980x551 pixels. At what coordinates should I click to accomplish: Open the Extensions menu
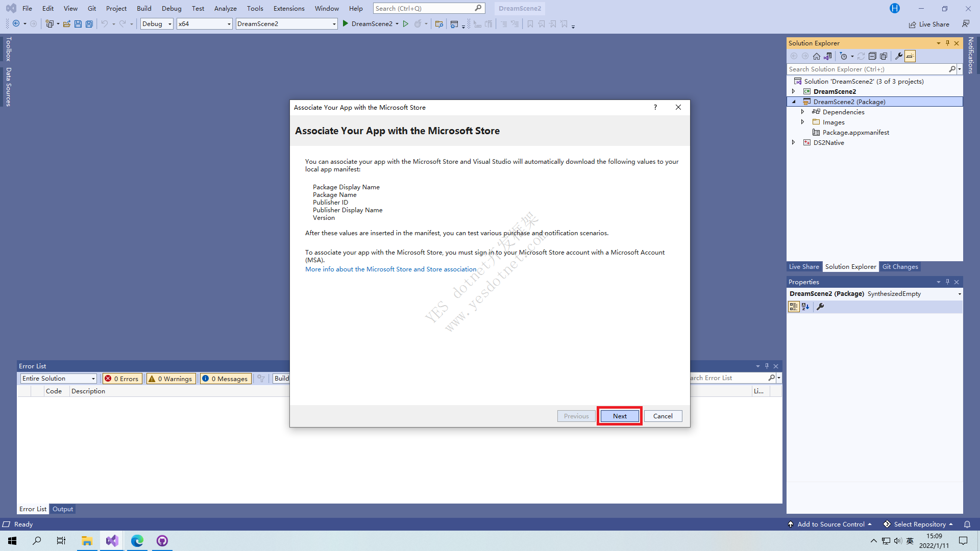coord(289,8)
